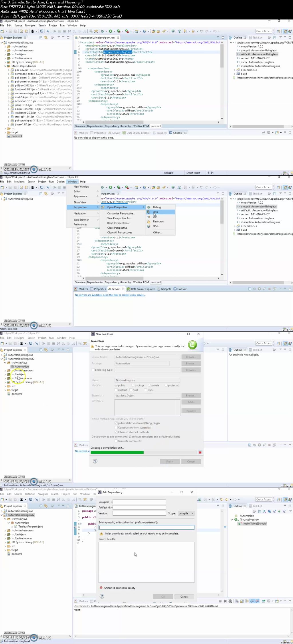Click the Maven Dependencies library icon
The image size is (293, 644).
click(9, 66)
